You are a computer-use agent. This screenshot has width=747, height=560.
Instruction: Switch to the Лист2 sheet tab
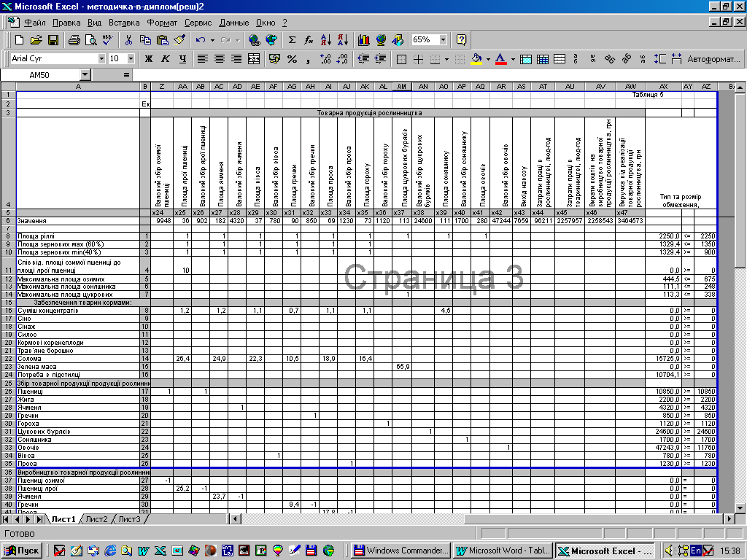97,519
